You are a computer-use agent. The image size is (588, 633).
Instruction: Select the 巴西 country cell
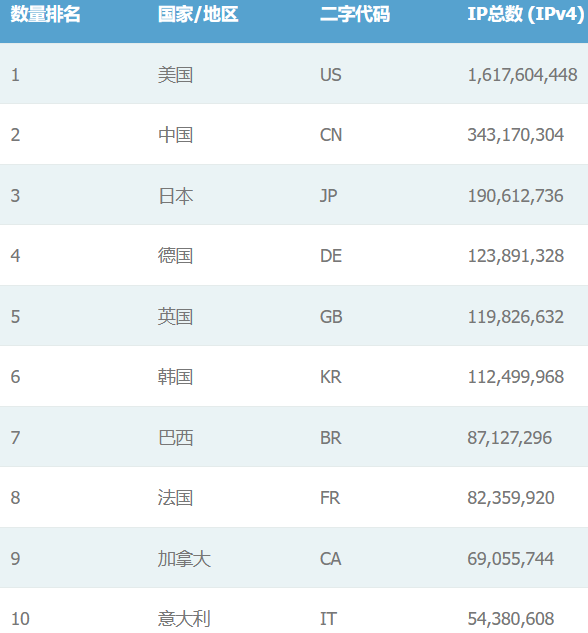tap(175, 438)
